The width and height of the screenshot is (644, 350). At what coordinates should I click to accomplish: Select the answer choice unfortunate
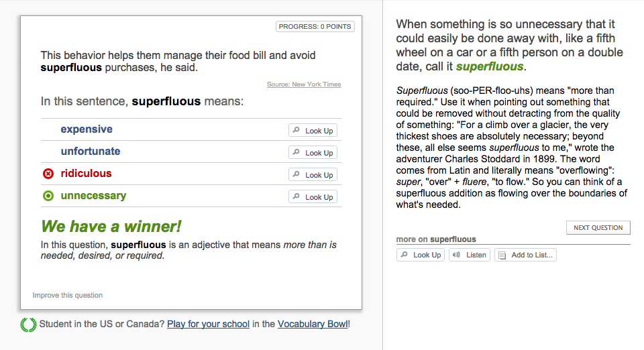click(91, 152)
